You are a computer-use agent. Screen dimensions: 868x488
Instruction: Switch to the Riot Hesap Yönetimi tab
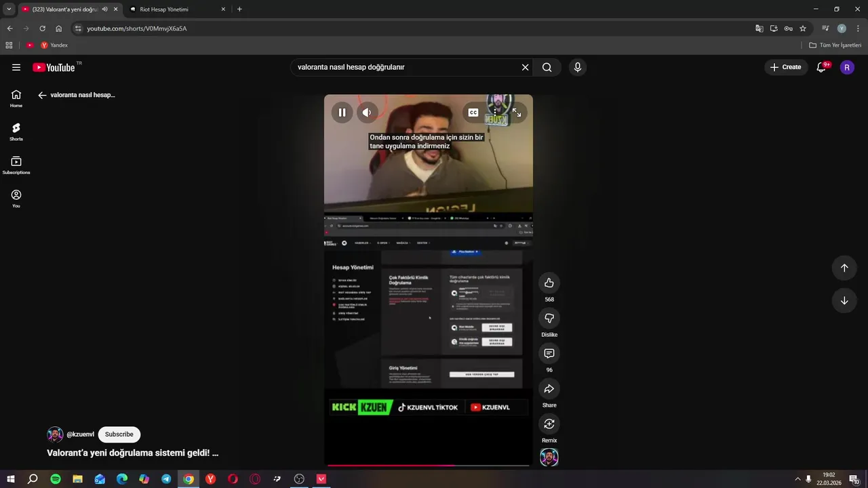click(178, 9)
